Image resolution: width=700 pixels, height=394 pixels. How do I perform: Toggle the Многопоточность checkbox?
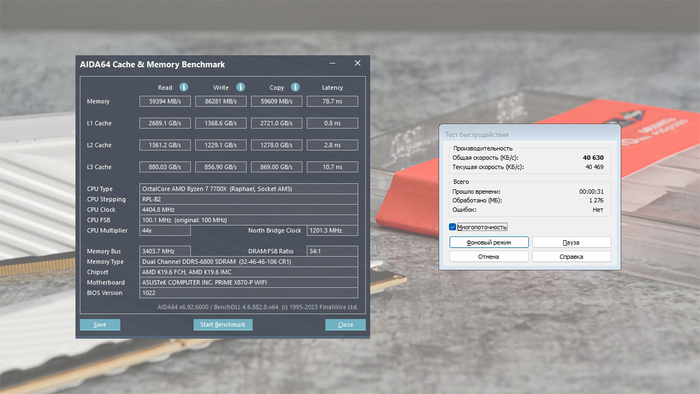[x=452, y=227]
